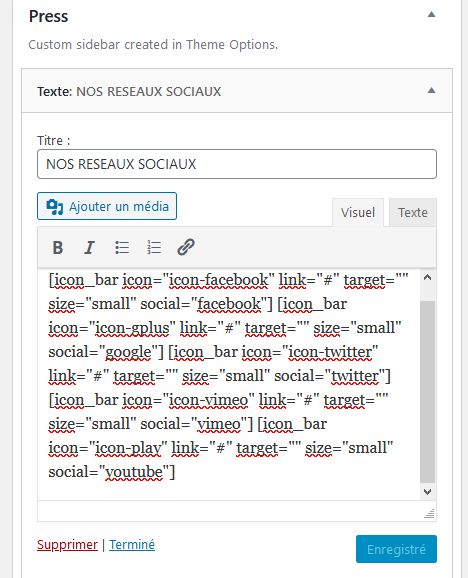Viewport: 468px width, 578px height.
Task: Insert a numbered list
Action: [x=154, y=247]
